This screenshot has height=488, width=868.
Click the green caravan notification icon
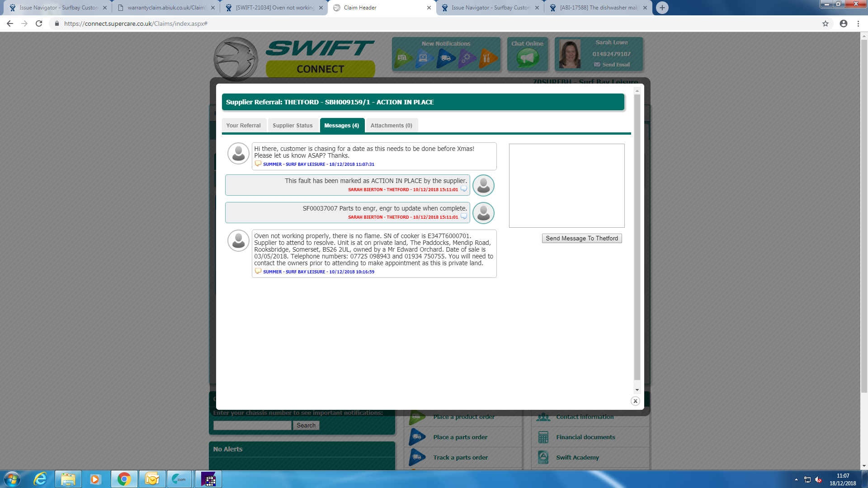[x=403, y=58]
